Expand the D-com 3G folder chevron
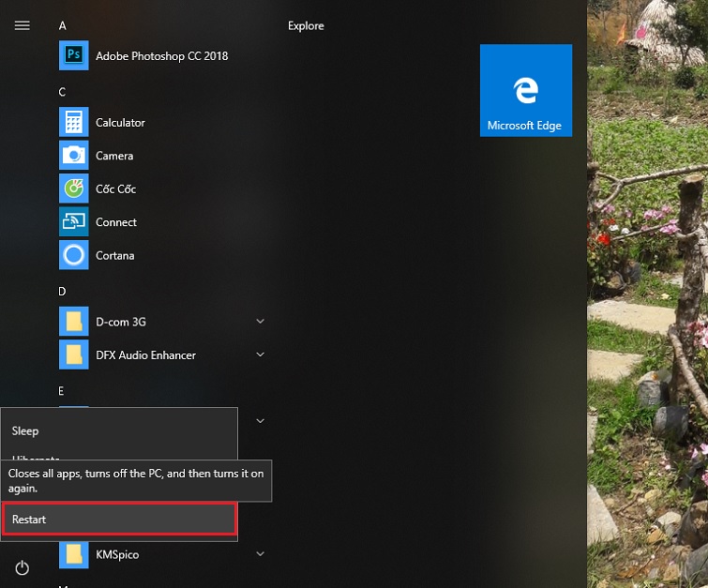This screenshot has width=708, height=588. [260, 322]
